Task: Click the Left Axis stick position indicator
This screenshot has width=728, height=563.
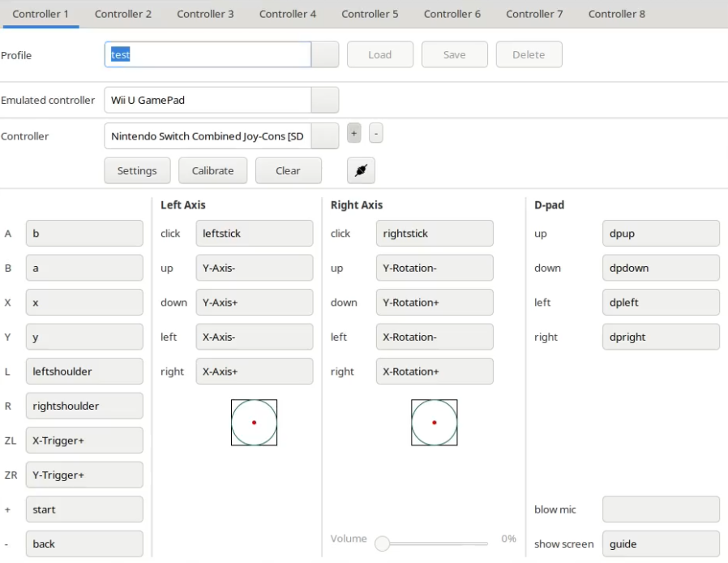Action: (x=254, y=422)
